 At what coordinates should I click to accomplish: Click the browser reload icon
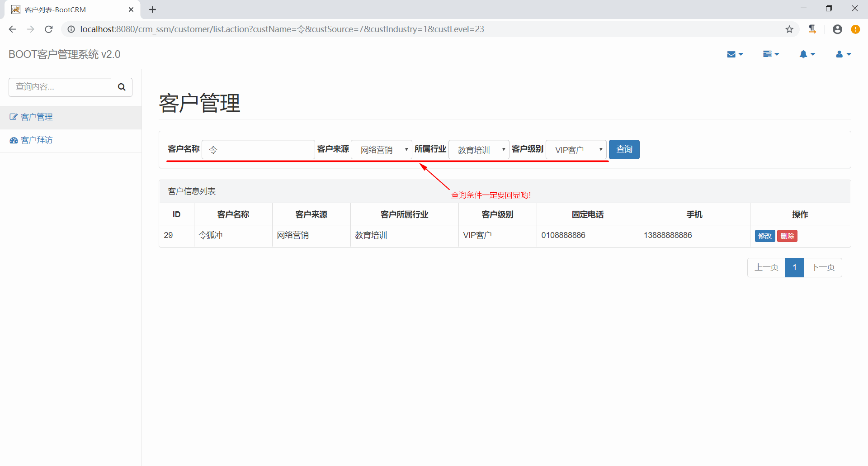pos(48,29)
